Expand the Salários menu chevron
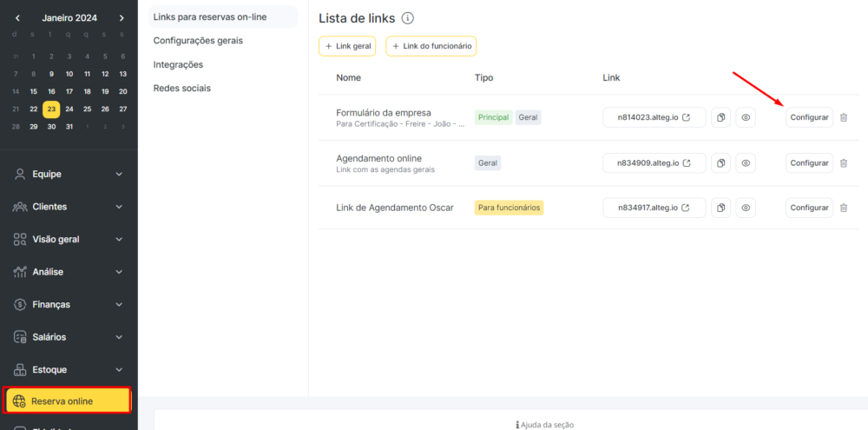Viewport: 868px width, 430px height. point(119,337)
